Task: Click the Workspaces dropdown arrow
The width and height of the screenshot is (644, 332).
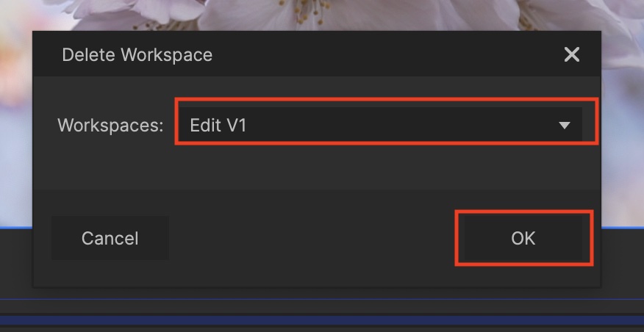Action: point(565,126)
